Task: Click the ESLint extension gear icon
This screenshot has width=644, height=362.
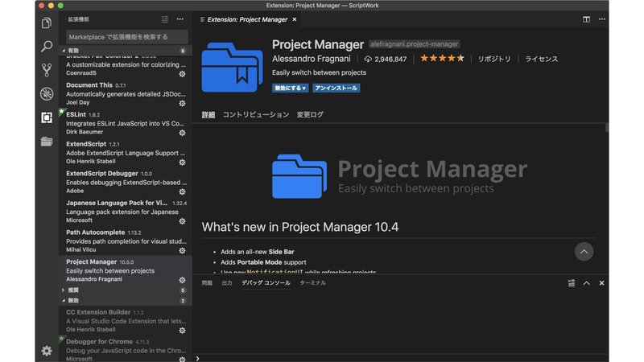Action: [182, 131]
